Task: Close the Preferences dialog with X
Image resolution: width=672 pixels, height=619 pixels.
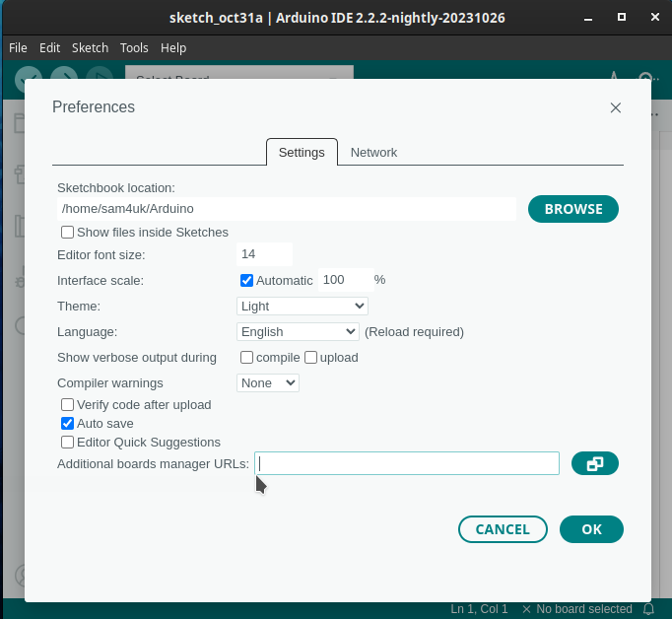Action: [616, 107]
